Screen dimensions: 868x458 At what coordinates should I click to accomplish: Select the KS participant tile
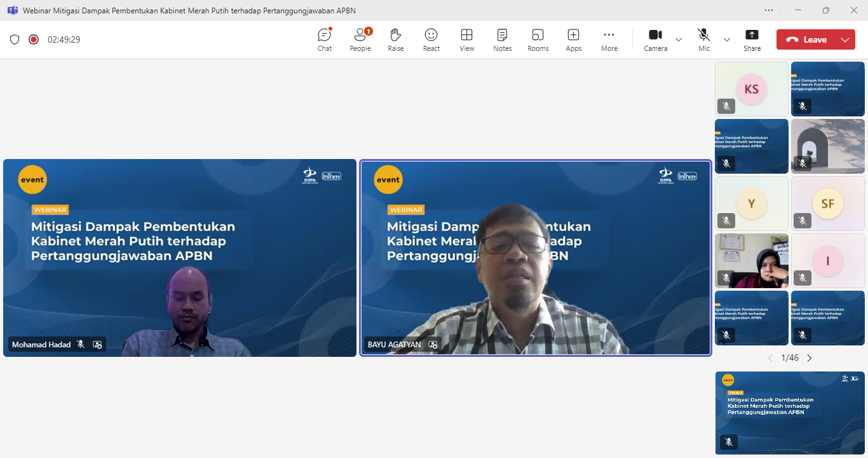[752, 89]
